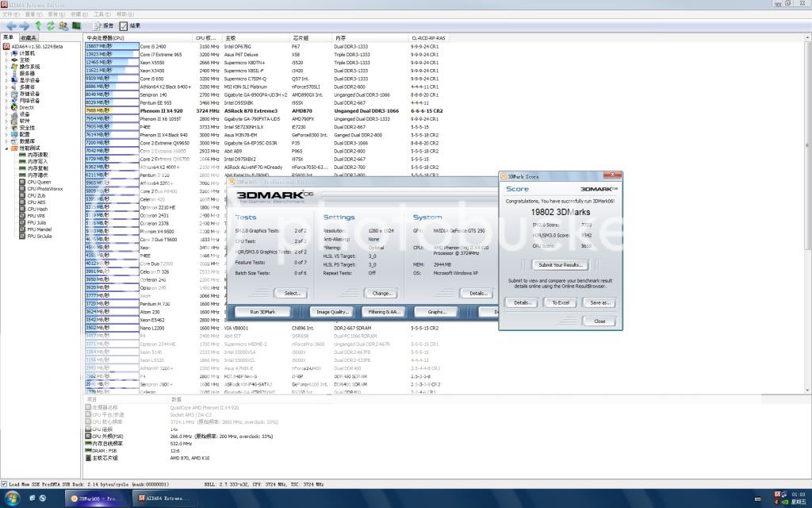
Task: Expand the 计算机 tree node
Action: [6, 52]
